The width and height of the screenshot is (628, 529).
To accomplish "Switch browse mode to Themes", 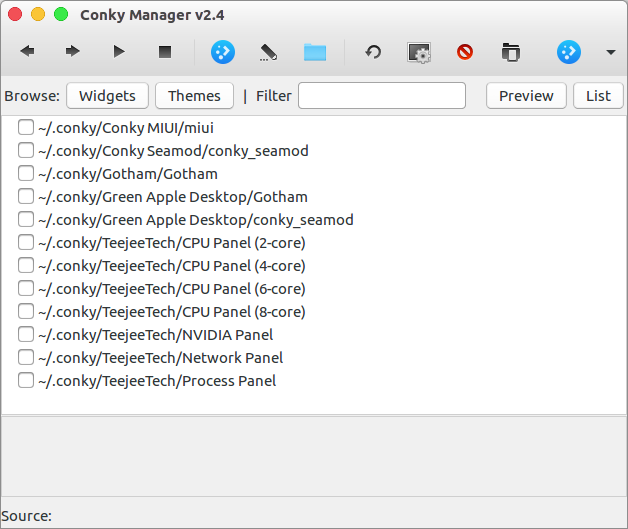I will click(x=194, y=96).
